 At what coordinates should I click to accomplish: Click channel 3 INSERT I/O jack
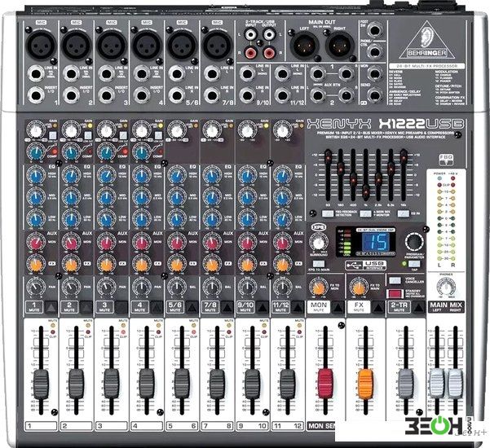point(106,95)
